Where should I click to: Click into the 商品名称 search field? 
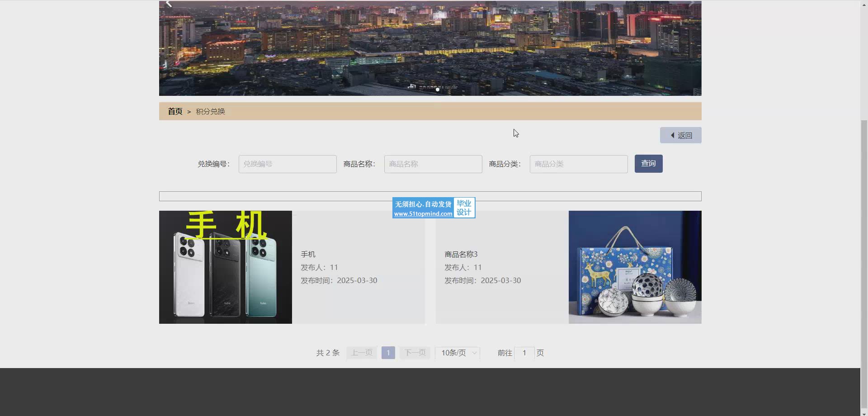(433, 164)
